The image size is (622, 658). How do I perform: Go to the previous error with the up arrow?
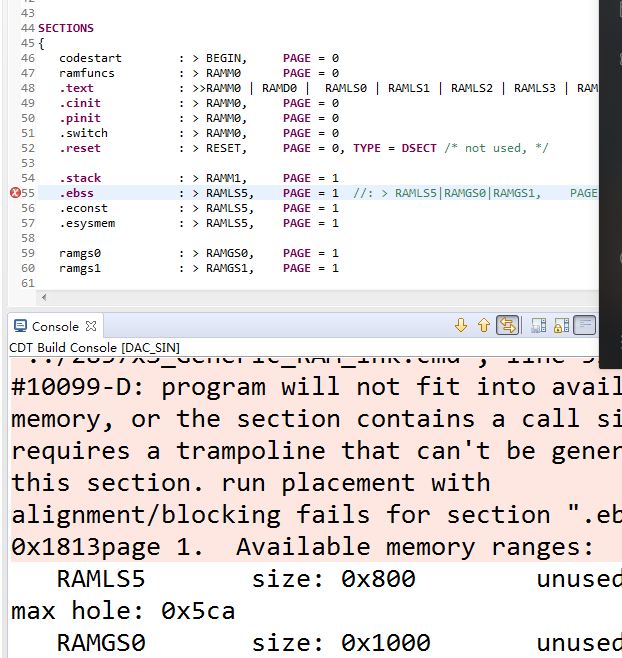pyautogui.click(x=484, y=326)
